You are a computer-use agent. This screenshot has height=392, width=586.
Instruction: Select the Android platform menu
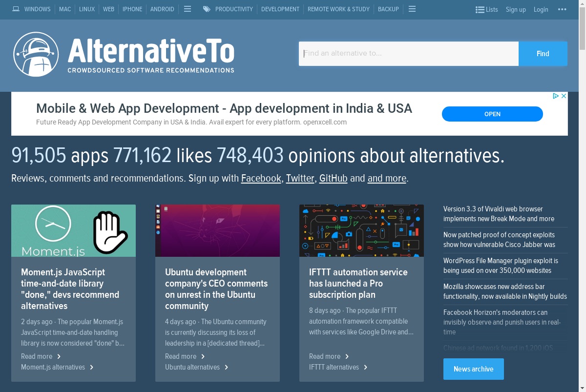(x=162, y=9)
